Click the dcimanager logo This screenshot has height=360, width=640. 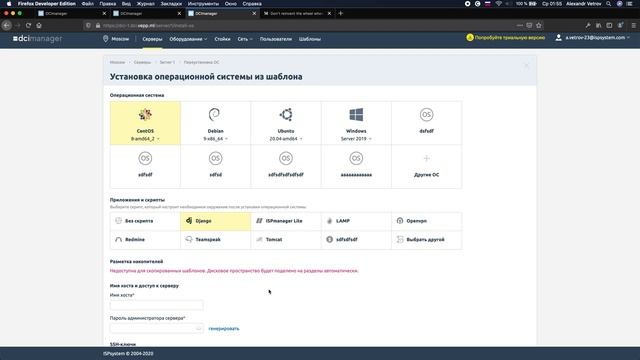(x=38, y=39)
